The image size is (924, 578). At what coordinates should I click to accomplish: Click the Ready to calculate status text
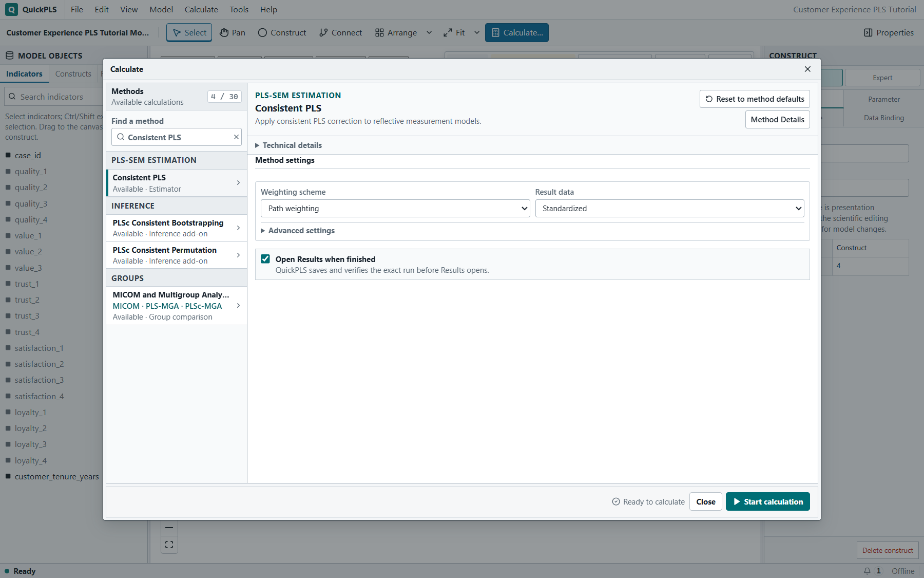point(648,501)
